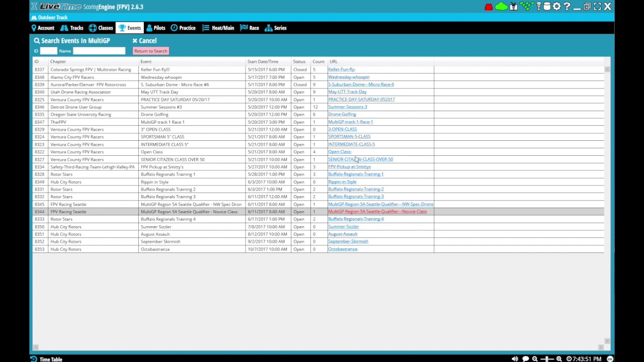644x362 pixels.
Task: Open the Novice-Class Seattle Qualifier link
Action: [377, 212]
